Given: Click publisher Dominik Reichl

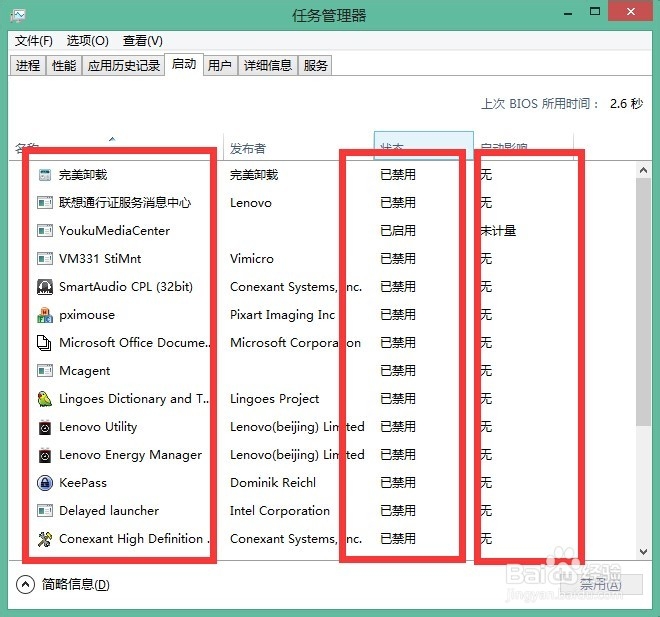Looking at the screenshot, I should (x=273, y=483).
